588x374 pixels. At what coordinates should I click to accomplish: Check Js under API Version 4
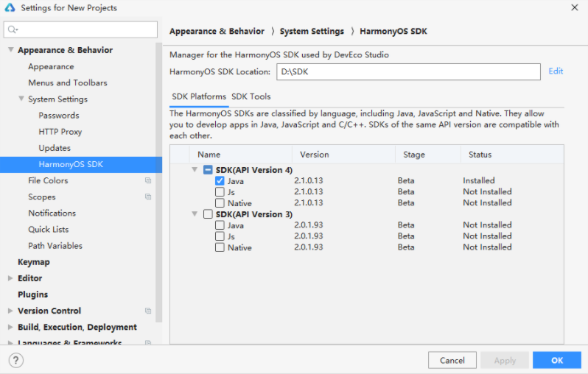point(220,192)
